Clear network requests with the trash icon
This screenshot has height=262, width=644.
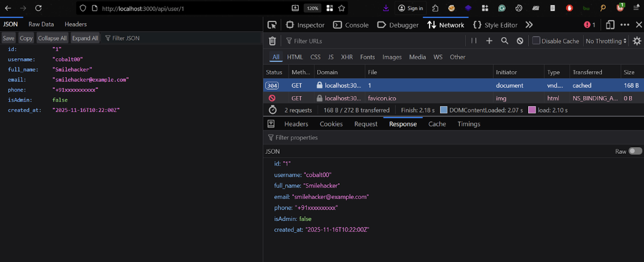pos(272,41)
